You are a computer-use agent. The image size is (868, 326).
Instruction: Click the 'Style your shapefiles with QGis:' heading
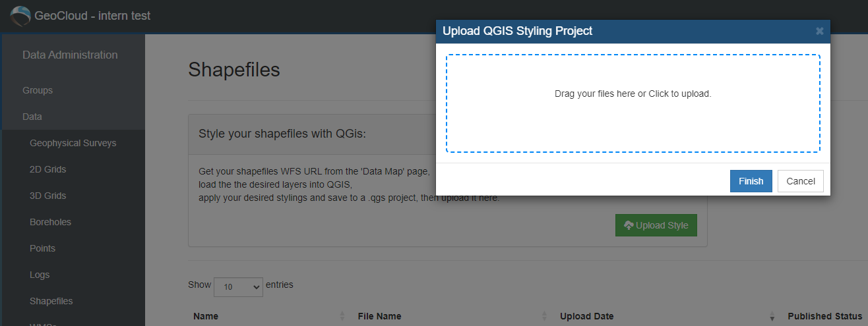(x=282, y=134)
